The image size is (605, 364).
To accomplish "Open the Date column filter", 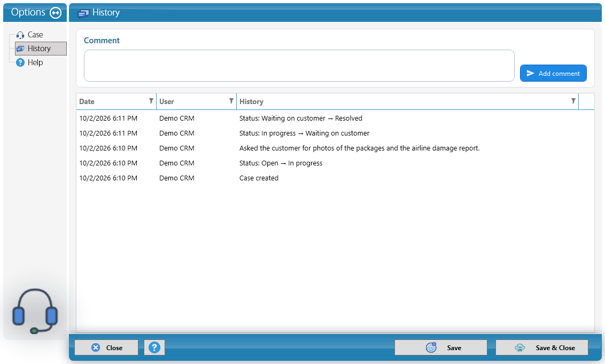I will tap(151, 101).
